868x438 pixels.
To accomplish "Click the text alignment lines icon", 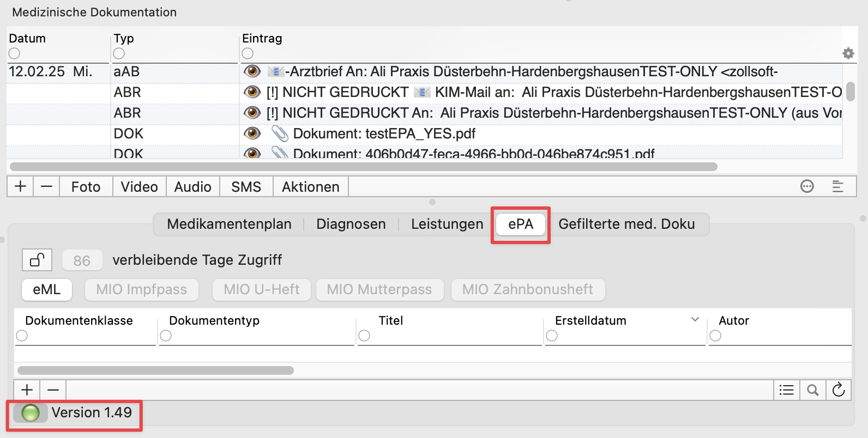I will [837, 186].
